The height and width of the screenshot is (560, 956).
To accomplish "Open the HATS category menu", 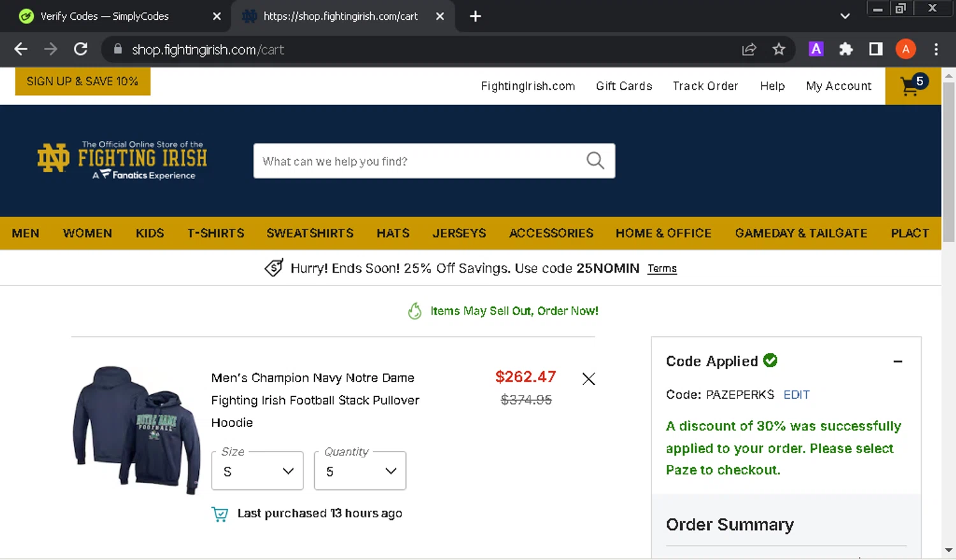I will click(393, 233).
